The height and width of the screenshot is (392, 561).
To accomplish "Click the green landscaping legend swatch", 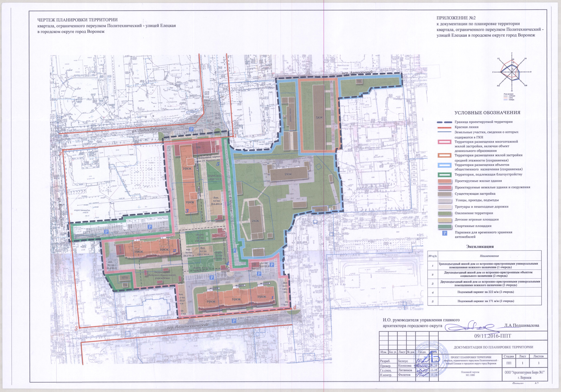I will pyautogui.click(x=445, y=213).
